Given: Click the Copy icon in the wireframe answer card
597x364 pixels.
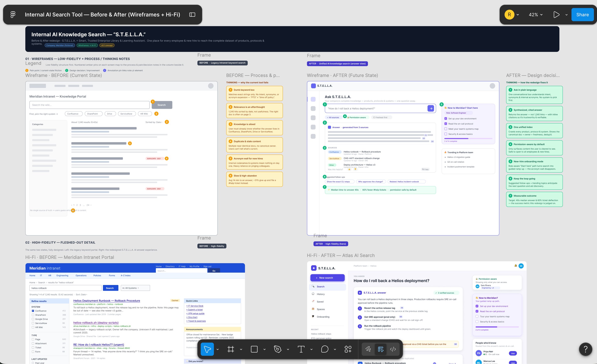Looking at the screenshot, I should pyautogui.click(x=425, y=169).
